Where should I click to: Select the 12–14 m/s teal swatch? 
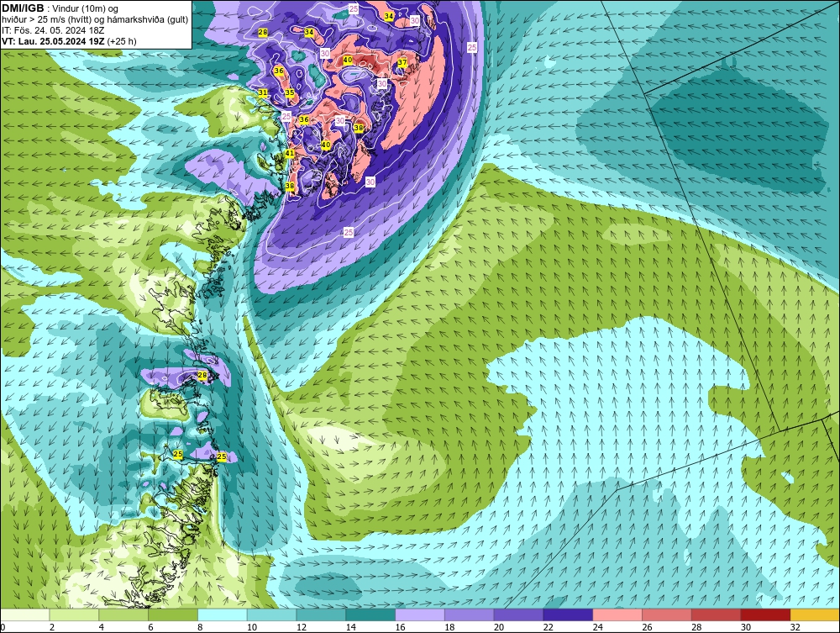pyautogui.click(x=321, y=615)
